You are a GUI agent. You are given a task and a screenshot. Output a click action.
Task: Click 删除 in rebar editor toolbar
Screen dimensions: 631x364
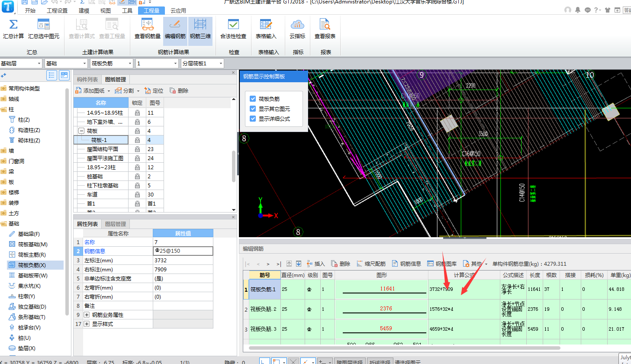click(341, 264)
